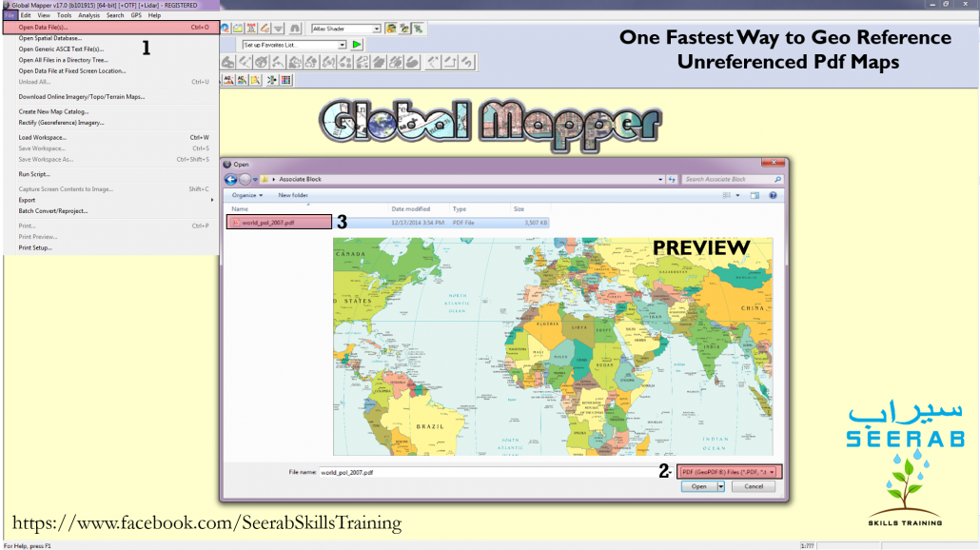This screenshot has height=550, width=980.
Task: Click the colored grid icon in the toolbar
Action: pyautogui.click(x=285, y=80)
